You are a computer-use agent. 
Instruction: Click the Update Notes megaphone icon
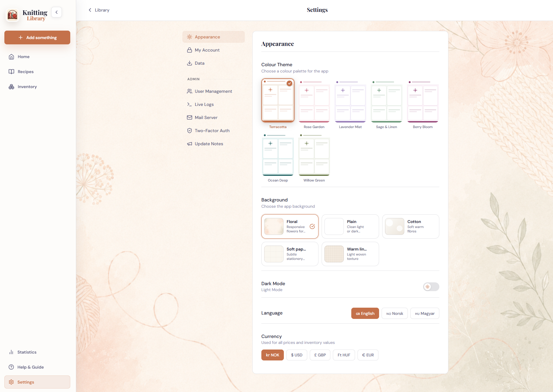pyautogui.click(x=190, y=144)
